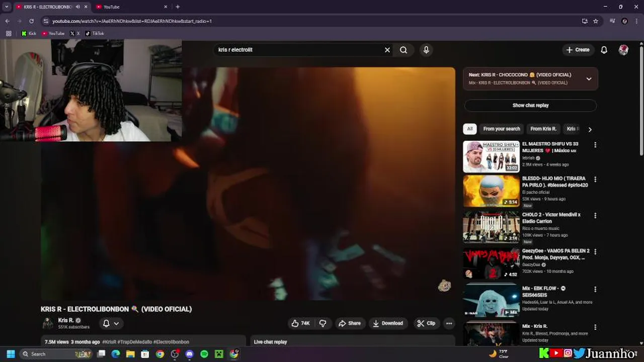The image size is (644, 362).
Task: Open options for BLESSD Hijo Mio video
Action: 595,179
